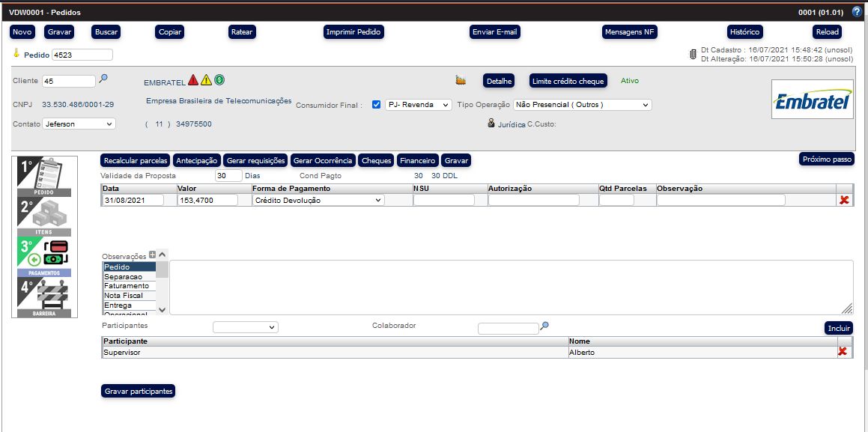Click the green dollar coin icon
The image size is (868, 432).
click(x=219, y=80)
